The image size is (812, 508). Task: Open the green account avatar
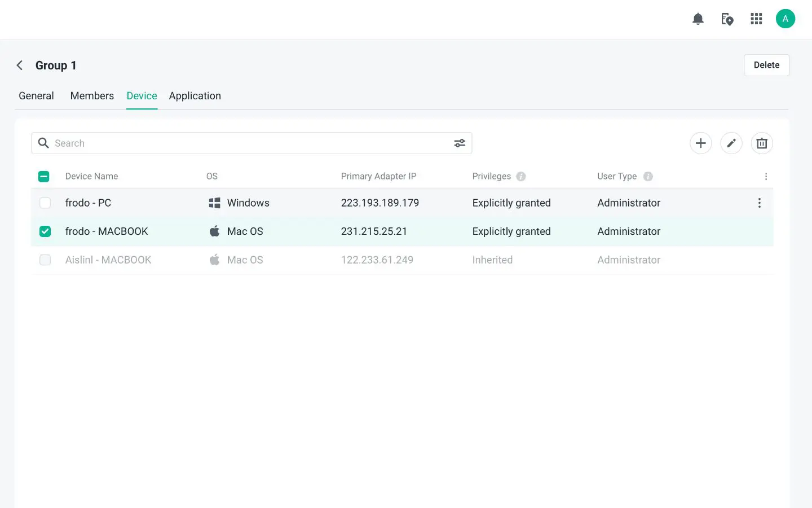[785, 19]
